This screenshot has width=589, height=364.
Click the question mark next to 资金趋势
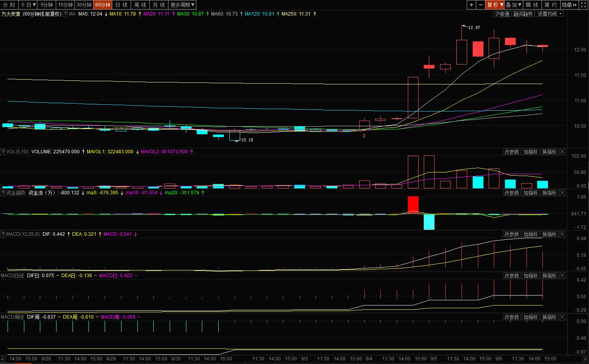coord(3,193)
